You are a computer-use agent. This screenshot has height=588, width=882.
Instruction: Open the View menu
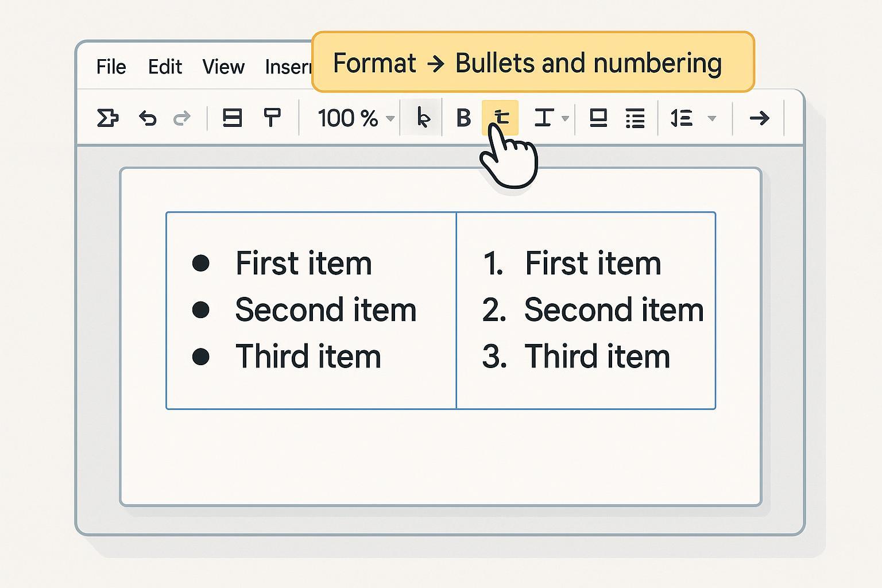pyautogui.click(x=223, y=67)
